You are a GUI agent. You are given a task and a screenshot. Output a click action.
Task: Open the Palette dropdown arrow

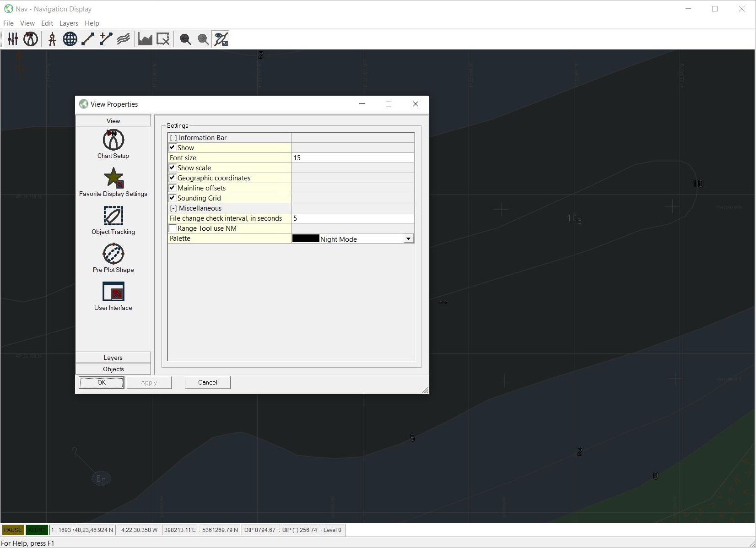(x=408, y=239)
